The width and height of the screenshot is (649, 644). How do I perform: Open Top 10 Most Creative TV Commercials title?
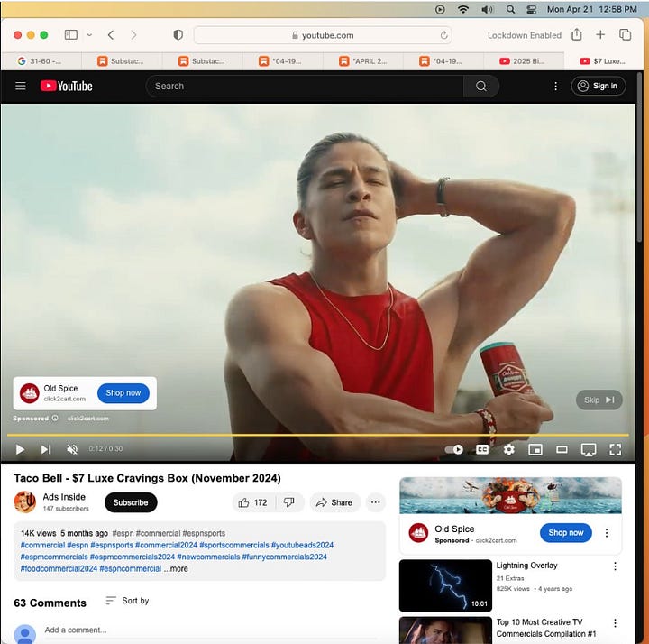click(546, 628)
